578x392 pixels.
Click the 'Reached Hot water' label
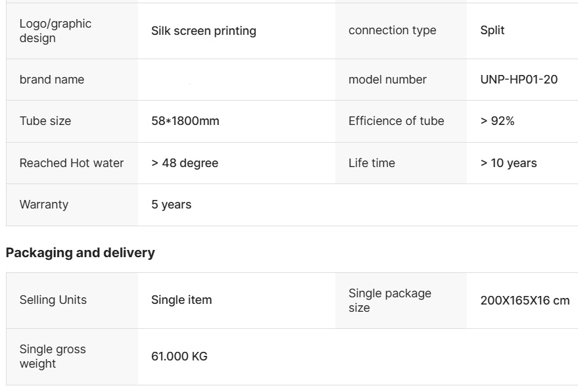click(71, 163)
